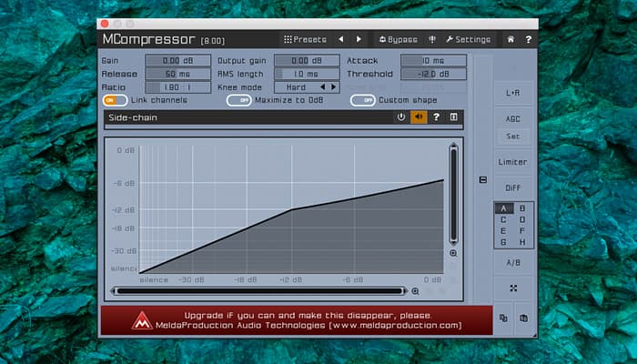Click the Bypass button
Screen dimensions: 637x364
(398, 39)
